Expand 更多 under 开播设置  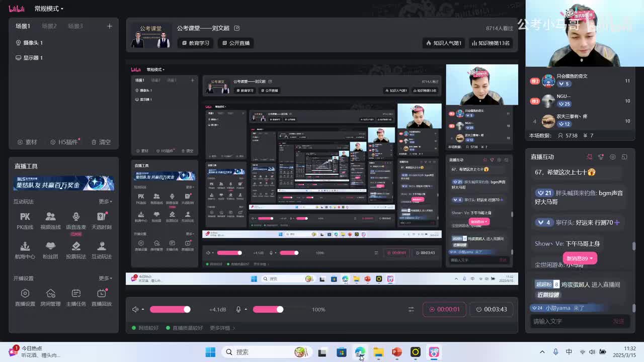(x=106, y=278)
